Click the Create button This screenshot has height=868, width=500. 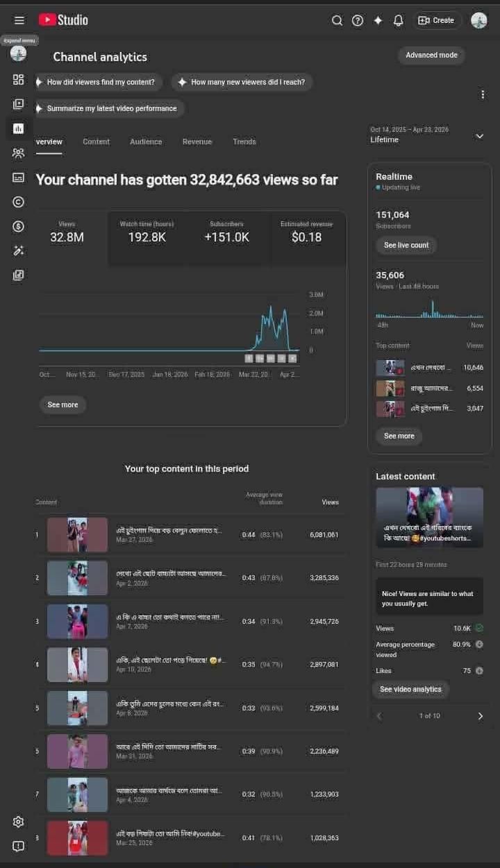pyautogui.click(x=437, y=20)
